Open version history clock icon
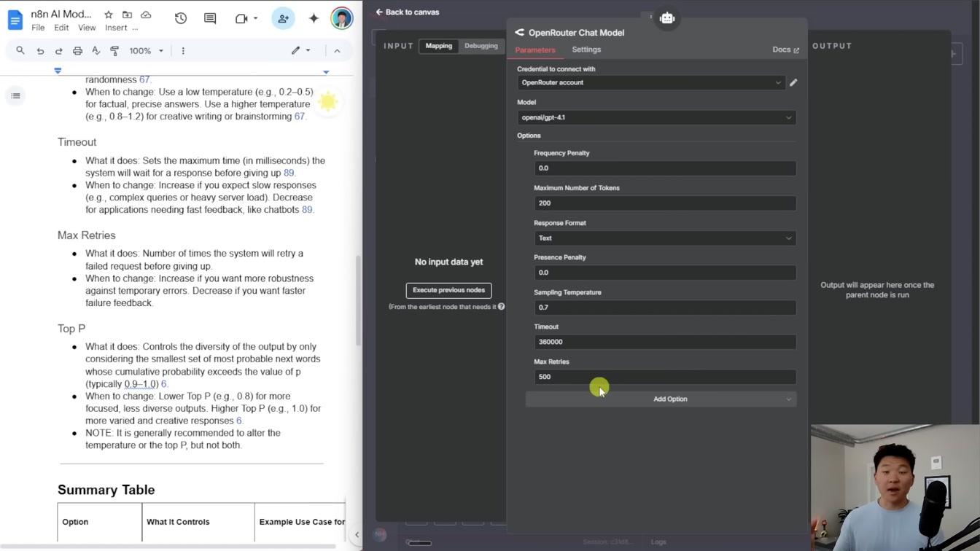This screenshot has width=980, height=551. coord(181,18)
